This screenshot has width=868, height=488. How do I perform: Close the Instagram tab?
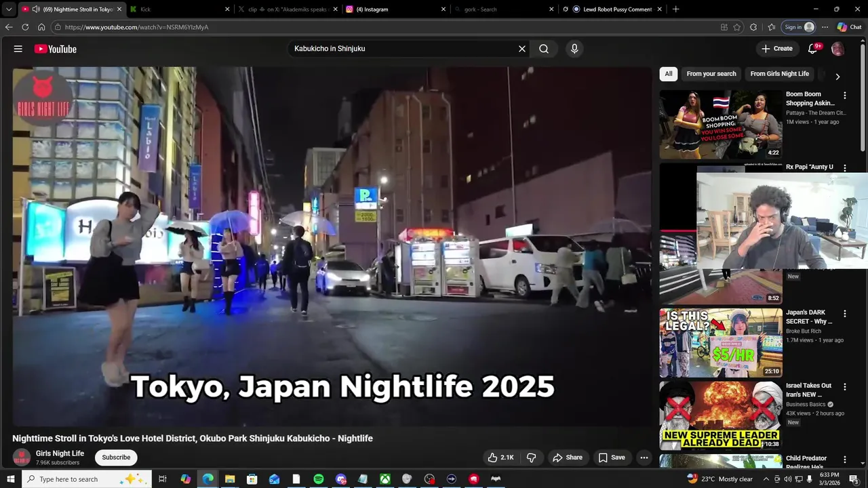(x=443, y=9)
